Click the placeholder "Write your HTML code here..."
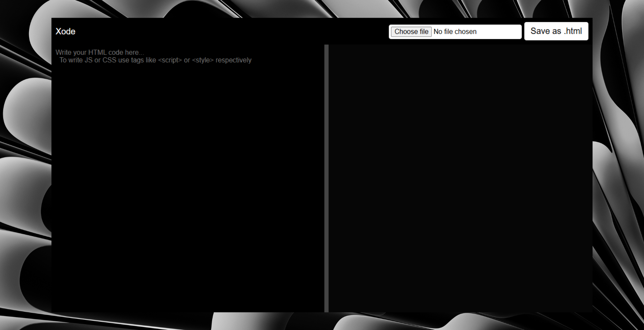Viewport: 644px width, 330px height. [100, 52]
